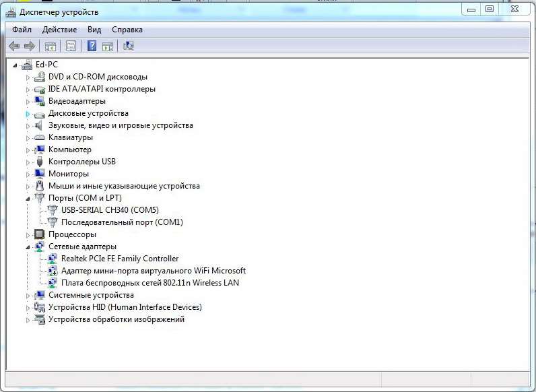Select the Ed-PC root computer node

coord(46,65)
